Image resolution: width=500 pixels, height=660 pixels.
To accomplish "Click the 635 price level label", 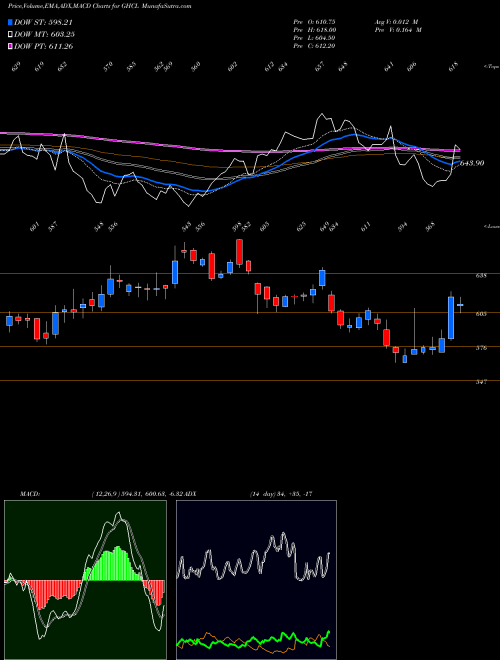I will (482, 276).
